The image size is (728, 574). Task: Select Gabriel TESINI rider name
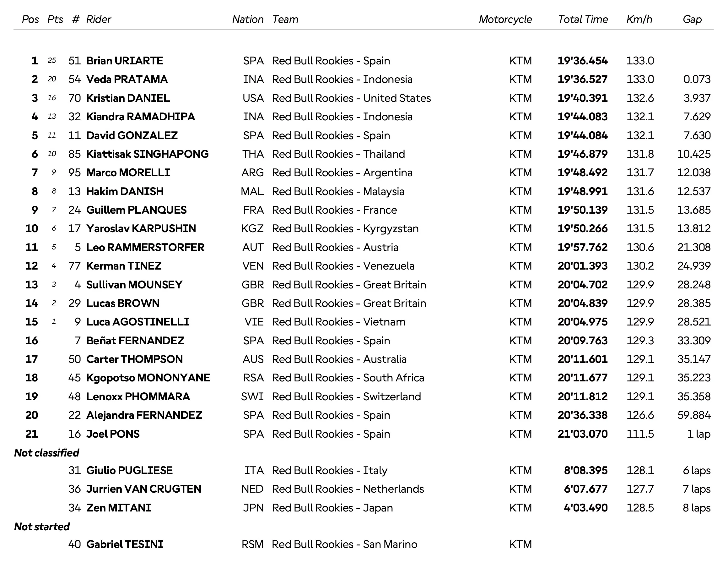point(125,544)
